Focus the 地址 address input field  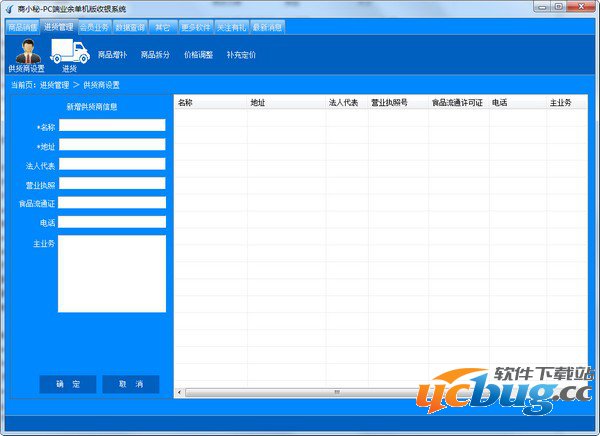point(112,144)
